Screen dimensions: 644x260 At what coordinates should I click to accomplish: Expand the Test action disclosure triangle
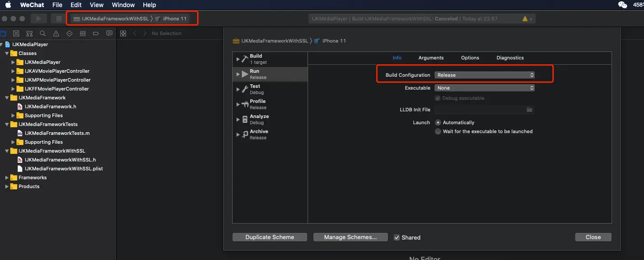(238, 89)
